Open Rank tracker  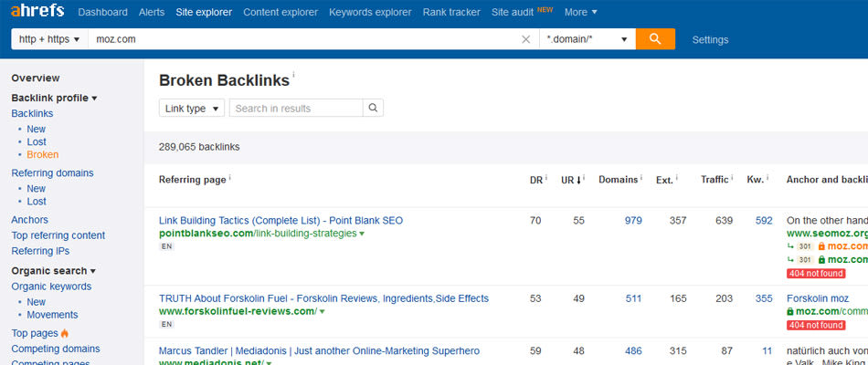pos(451,12)
